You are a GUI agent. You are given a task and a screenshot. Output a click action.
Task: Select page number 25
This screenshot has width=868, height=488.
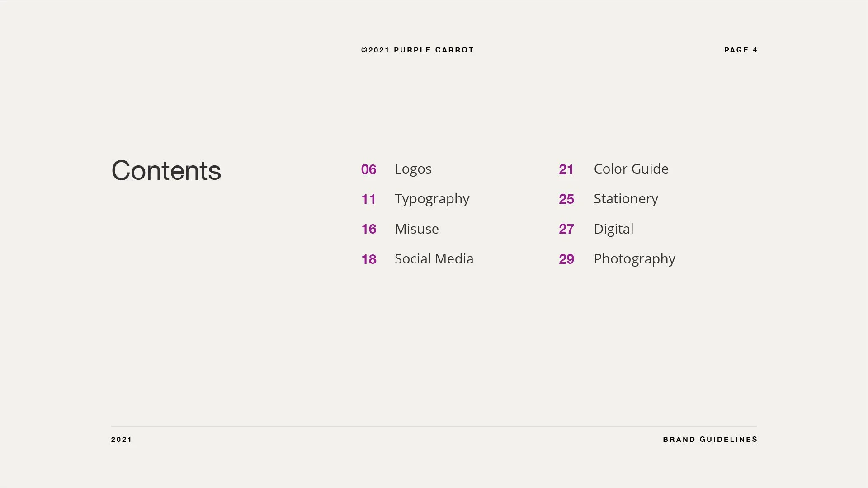(x=566, y=199)
